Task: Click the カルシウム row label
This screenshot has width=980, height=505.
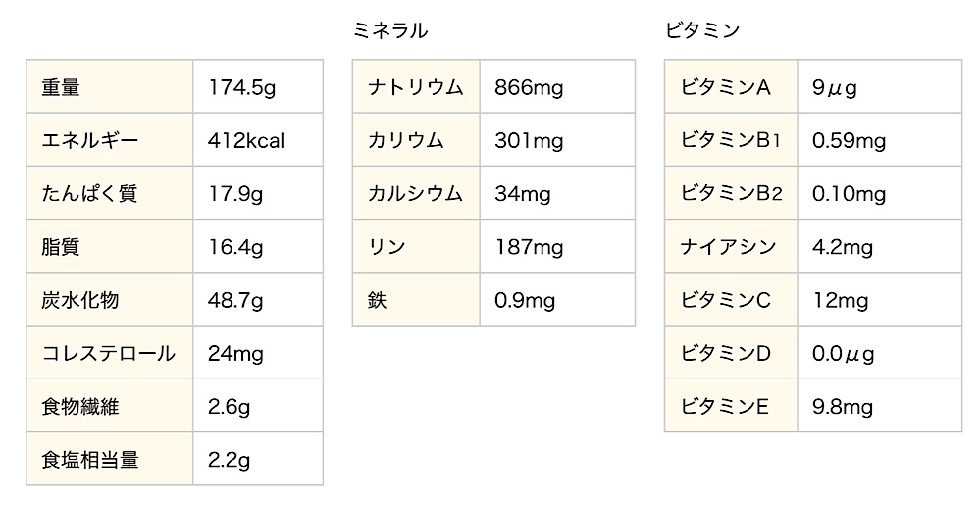Action: [416, 194]
